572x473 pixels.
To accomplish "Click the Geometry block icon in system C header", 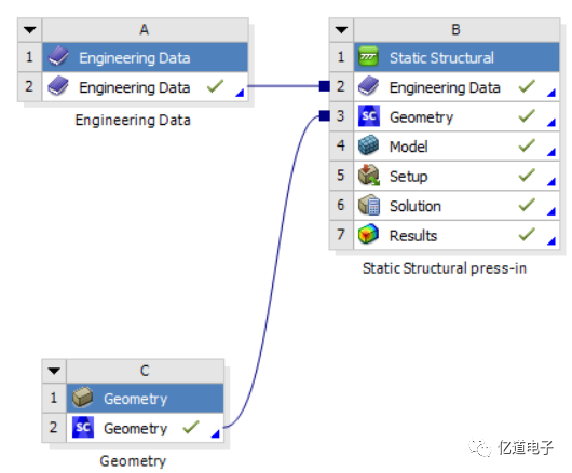I will [x=82, y=398].
